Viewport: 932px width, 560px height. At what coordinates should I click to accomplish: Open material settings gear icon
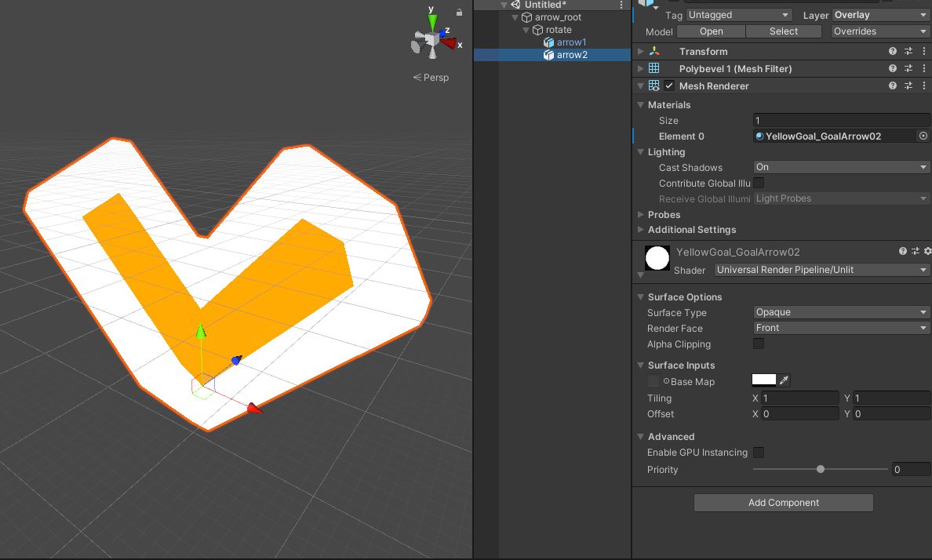click(x=927, y=252)
